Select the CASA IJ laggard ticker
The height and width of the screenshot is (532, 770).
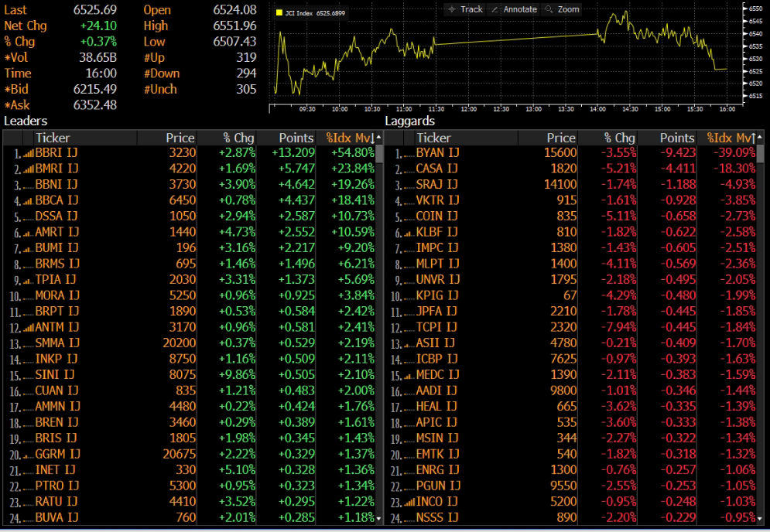coord(436,169)
